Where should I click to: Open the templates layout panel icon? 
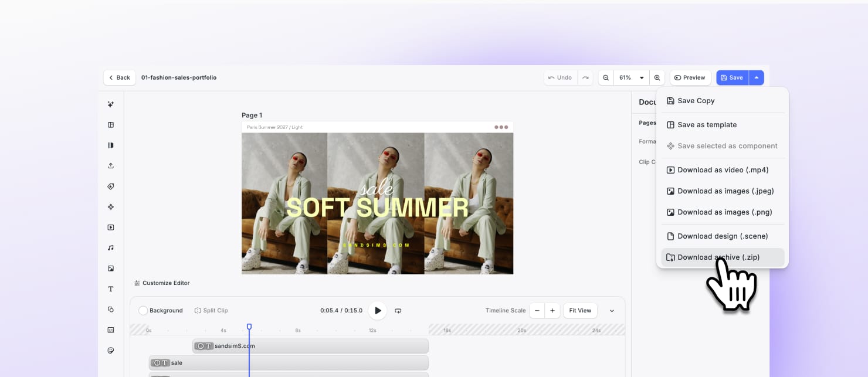click(111, 125)
